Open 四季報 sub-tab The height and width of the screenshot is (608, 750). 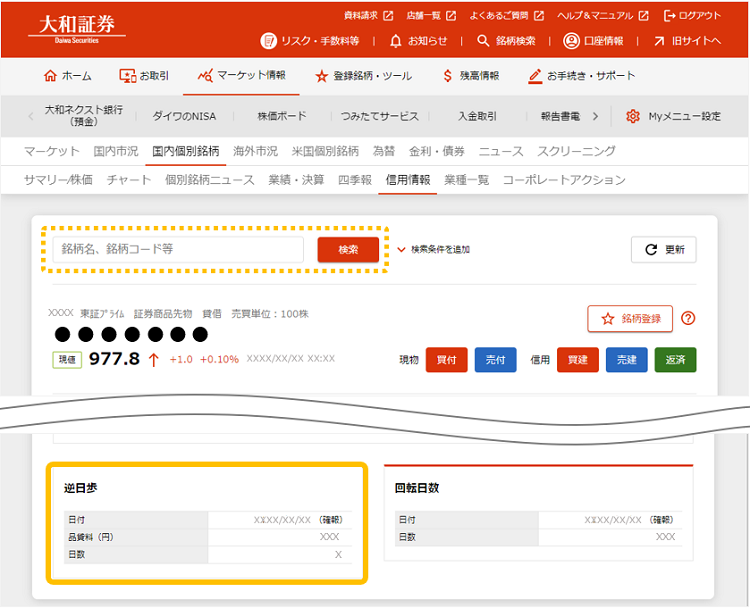355,180
